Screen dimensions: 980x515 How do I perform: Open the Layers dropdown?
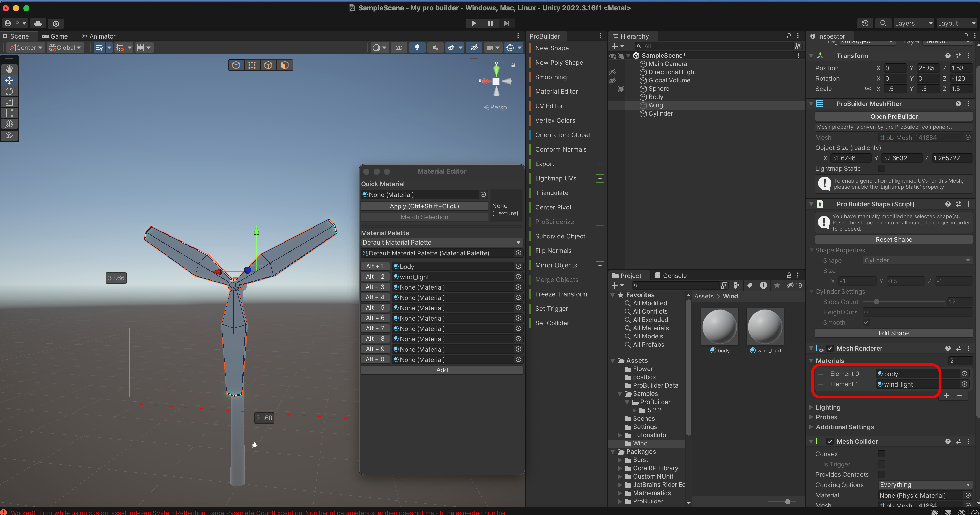pos(914,23)
